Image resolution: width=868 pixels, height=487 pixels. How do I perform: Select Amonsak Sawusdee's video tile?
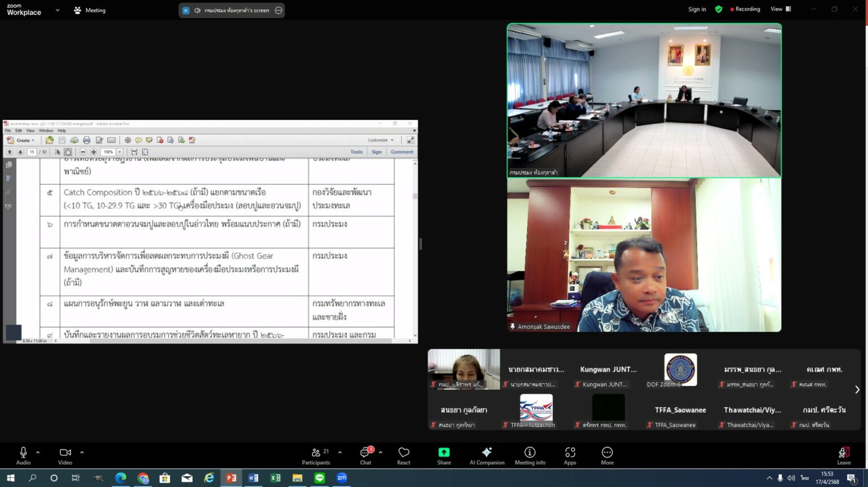(644, 255)
